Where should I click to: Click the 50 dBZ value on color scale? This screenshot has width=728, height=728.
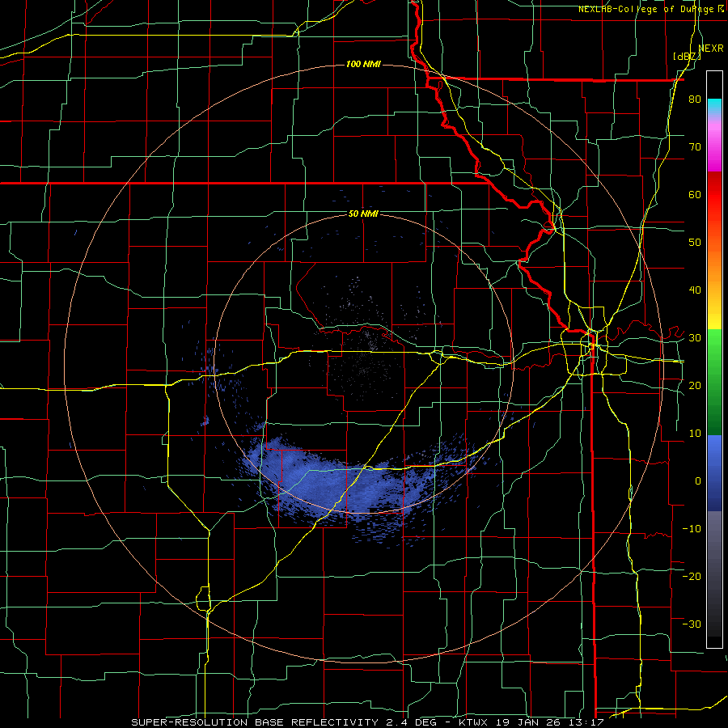tap(695, 243)
